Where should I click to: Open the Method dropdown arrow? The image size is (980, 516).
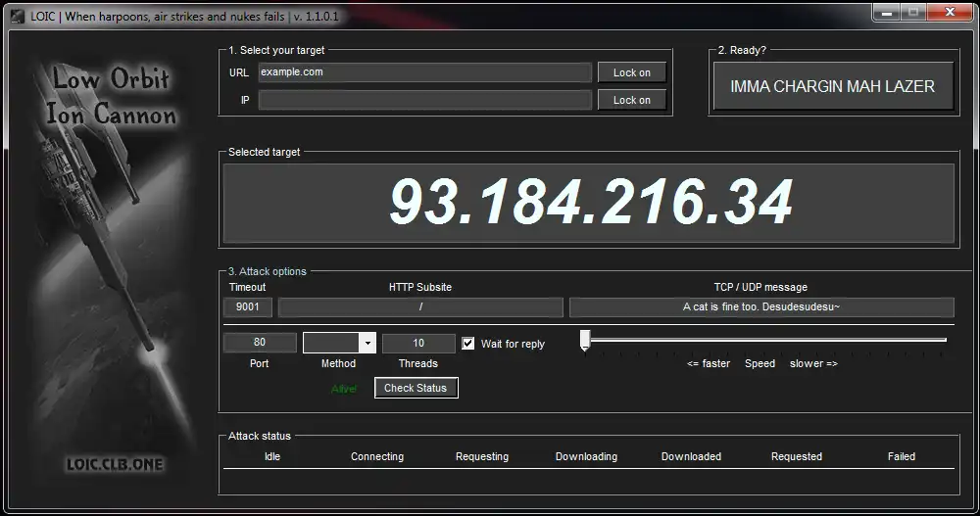[x=367, y=343]
